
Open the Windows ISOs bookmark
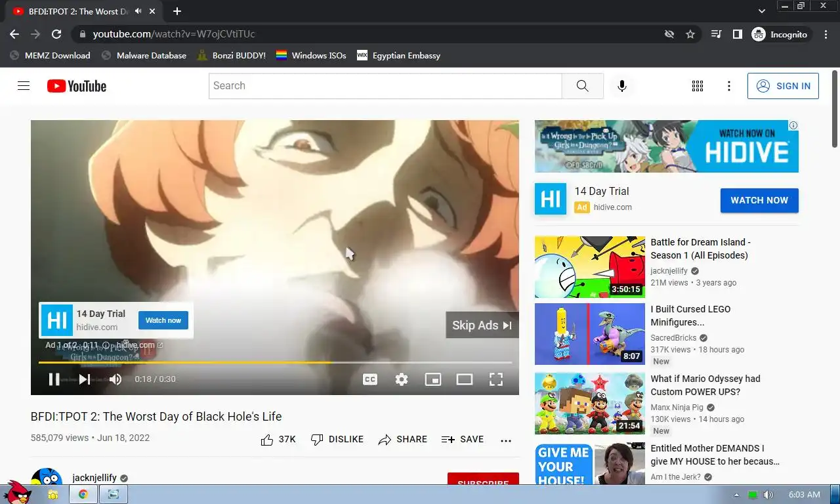[x=311, y=56]
